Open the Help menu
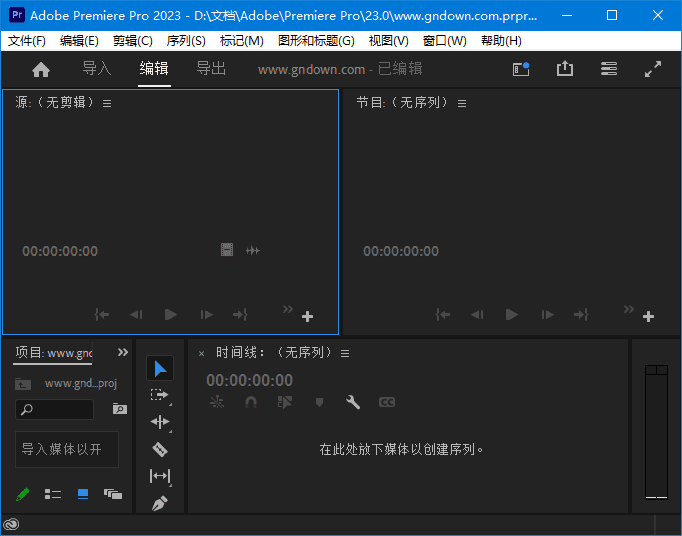 tap(501, 41)
